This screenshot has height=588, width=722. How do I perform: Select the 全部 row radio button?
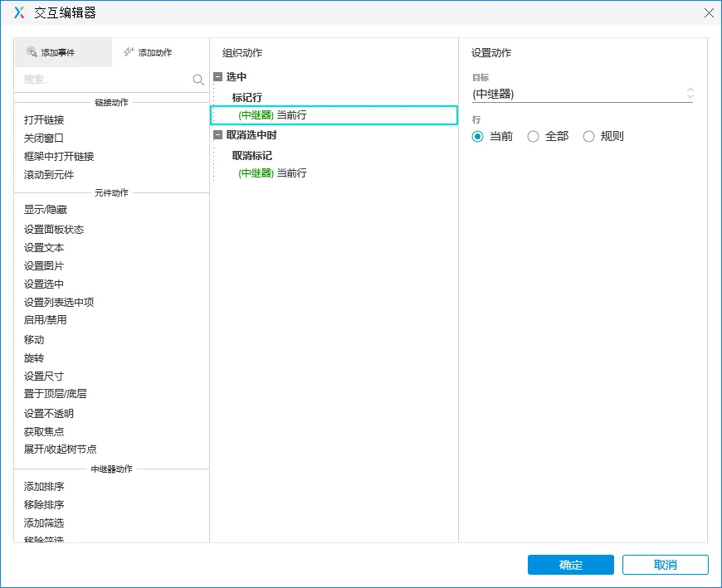pos(533,137)
